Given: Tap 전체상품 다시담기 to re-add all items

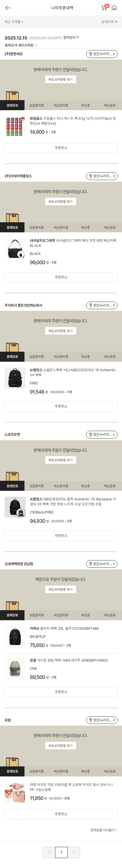Looking at the screenshot, I should pyautogui.click(x=103, y=830).
